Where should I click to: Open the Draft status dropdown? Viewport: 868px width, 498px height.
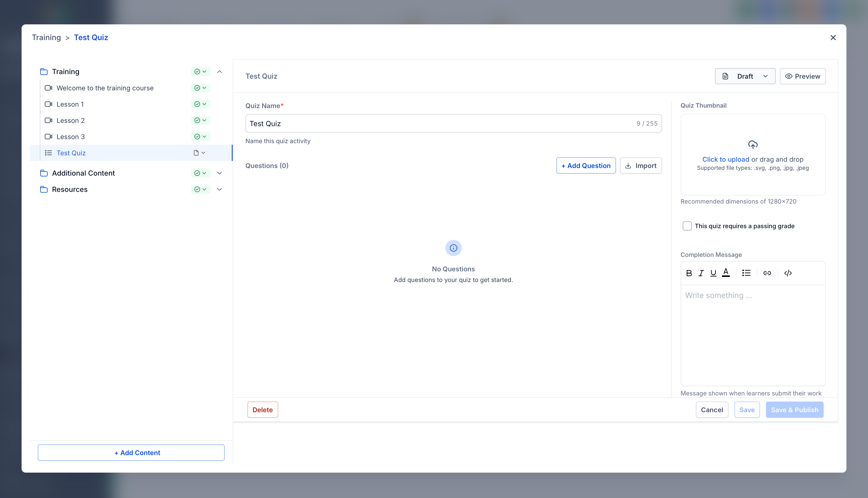[745, 76]
